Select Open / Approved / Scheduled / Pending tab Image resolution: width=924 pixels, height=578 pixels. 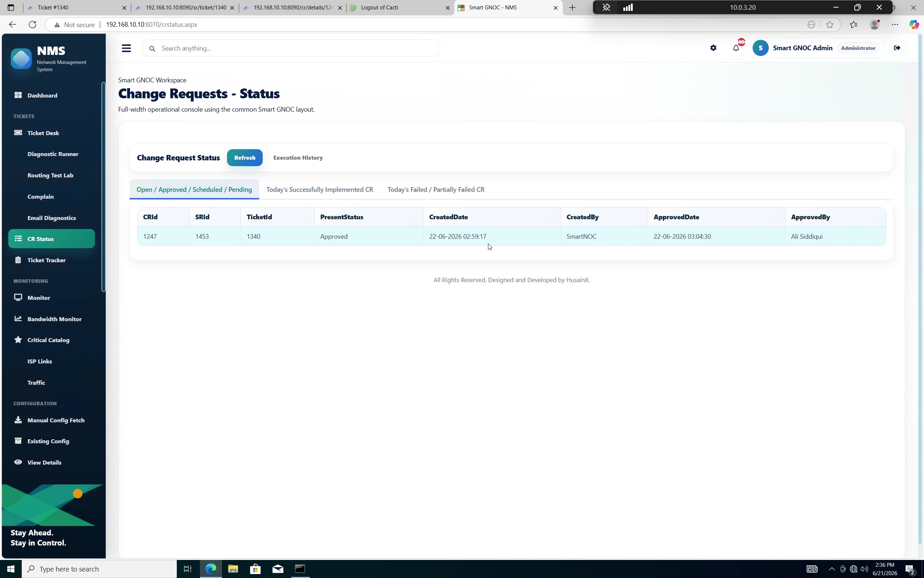point(194,190)
